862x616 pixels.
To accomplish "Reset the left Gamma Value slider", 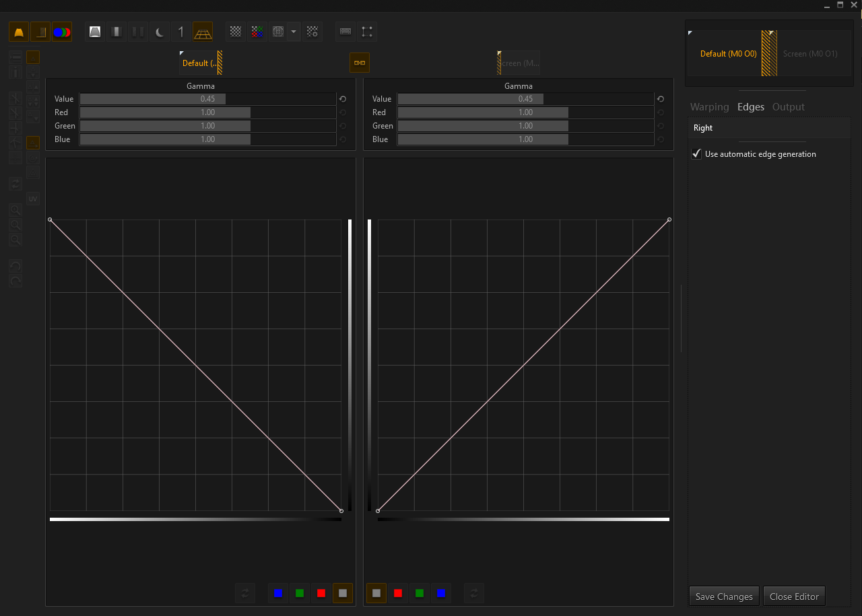I will [343, 99].
